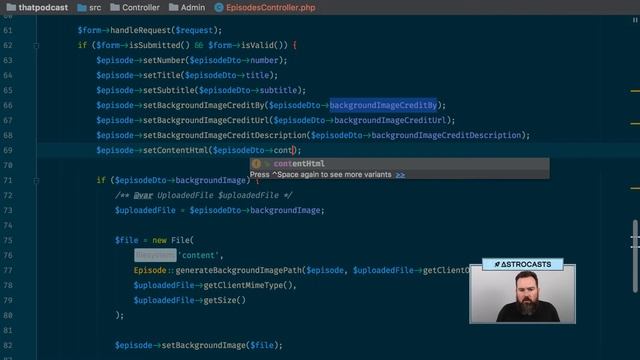The width and height of the screenshot is (640, 360).
Task: Click the warning marker stripe near line 65
Action: 635,91
